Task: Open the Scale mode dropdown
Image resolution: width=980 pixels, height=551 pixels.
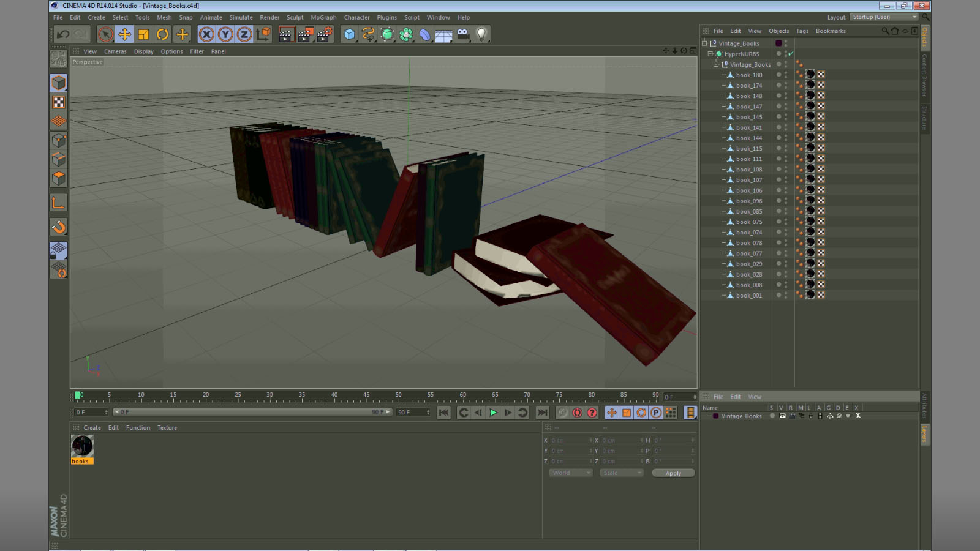Action: pyautogui.click(x=622, y=473)
